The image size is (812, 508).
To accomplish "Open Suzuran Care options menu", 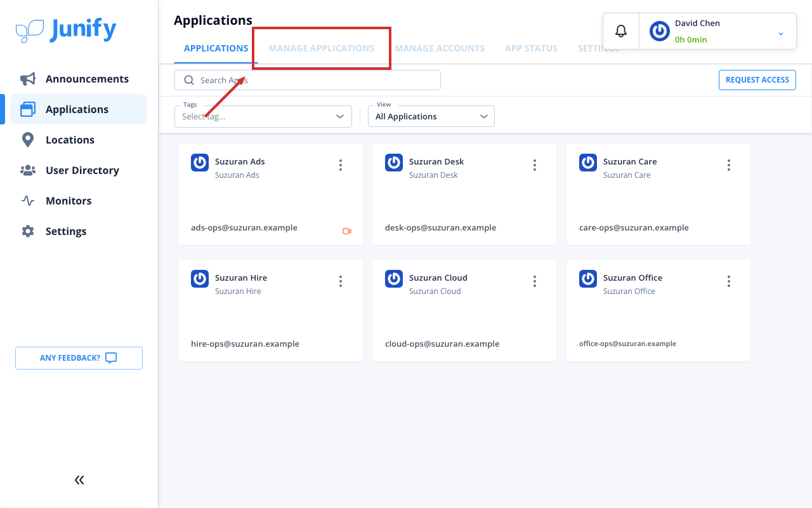I will click(729, 165).
